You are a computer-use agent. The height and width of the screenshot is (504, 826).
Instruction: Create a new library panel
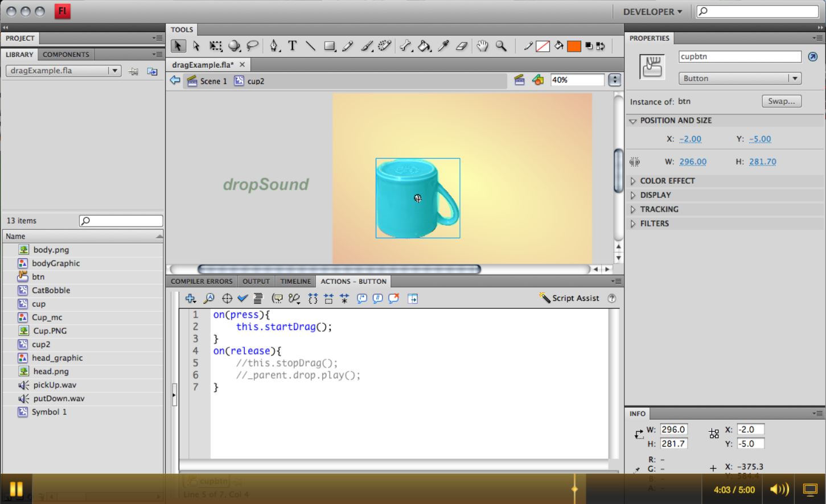coord(152,71)
